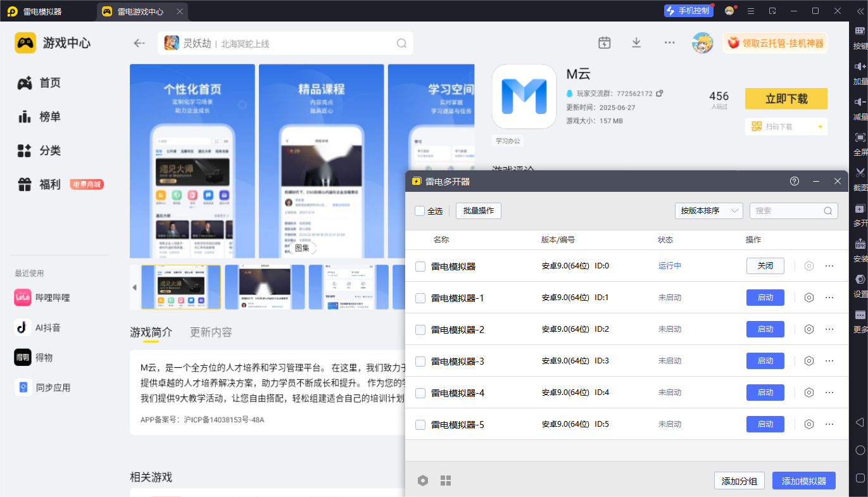
Task: Expand the 扫码下载 dropdown
Action: (821, 127)
